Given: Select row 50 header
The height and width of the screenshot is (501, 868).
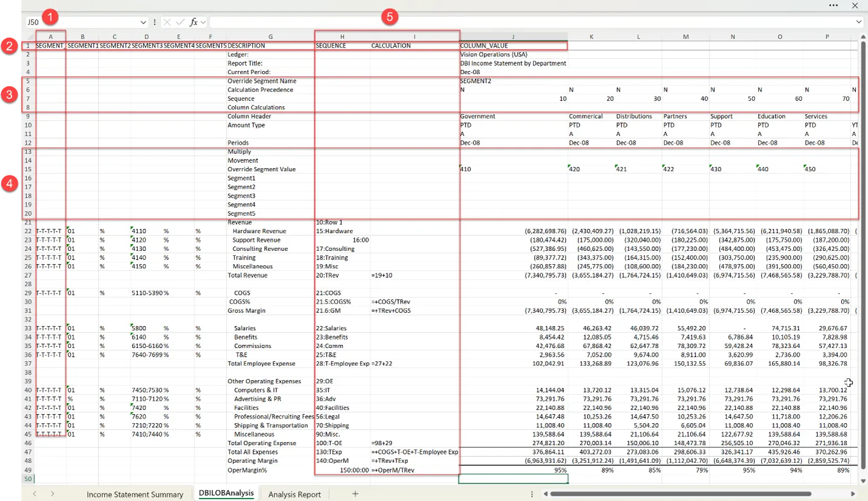Looking at the screenshot, I should point(28,479).
